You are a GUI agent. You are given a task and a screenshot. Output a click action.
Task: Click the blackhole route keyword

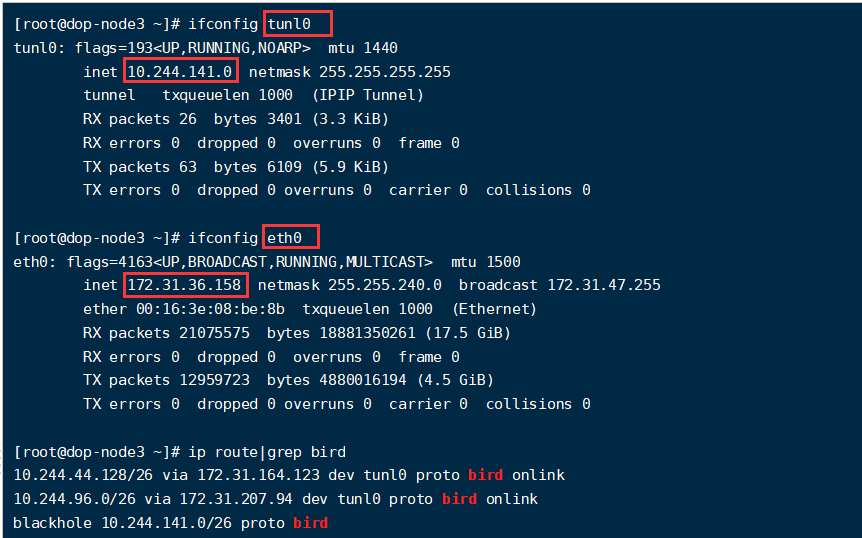tap(52, 523)
